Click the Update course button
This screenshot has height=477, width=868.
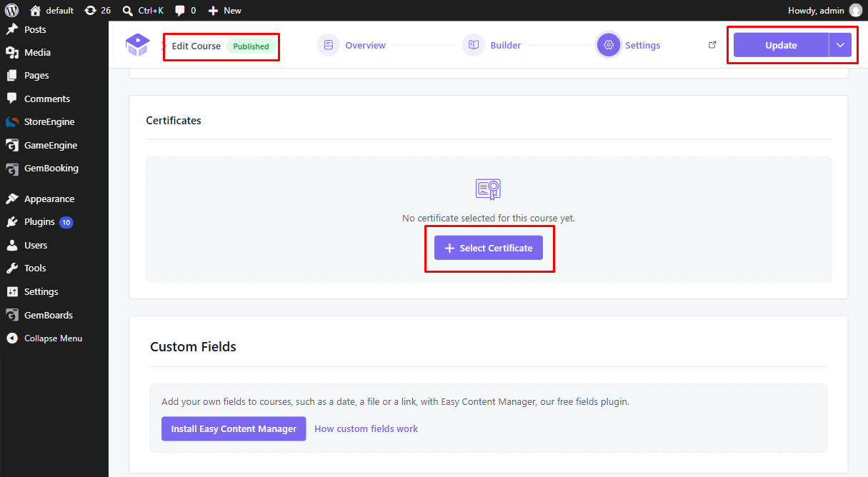[781, 45]
